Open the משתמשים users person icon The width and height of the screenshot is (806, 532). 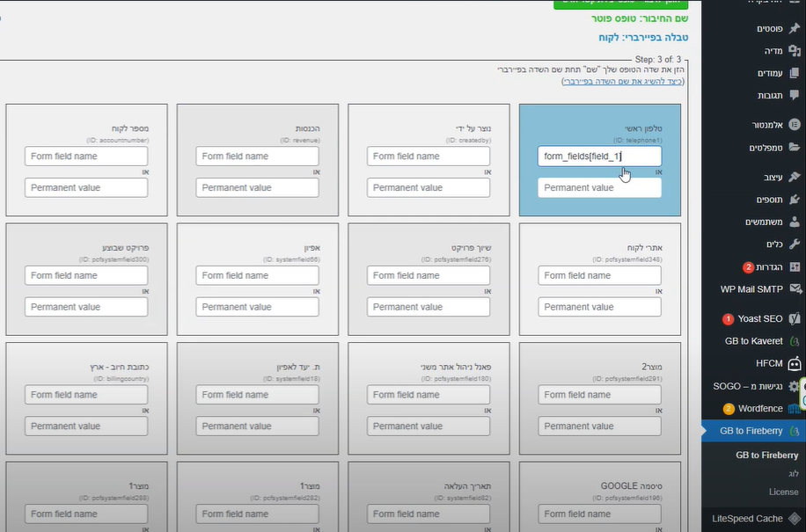tap(795, 222)
